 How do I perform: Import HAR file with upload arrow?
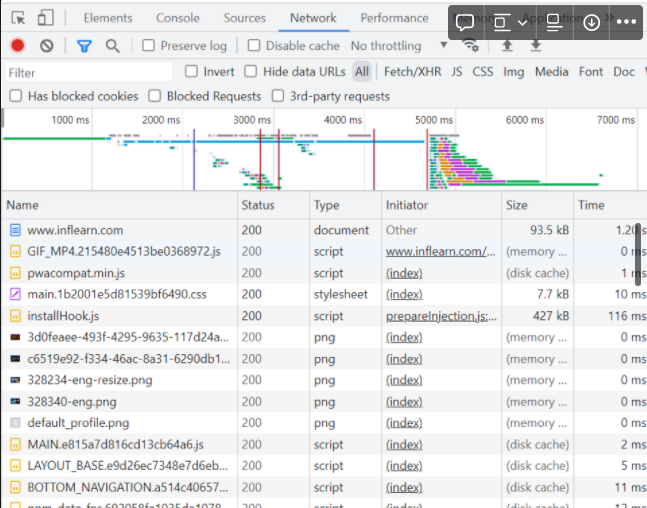[x=507, y=45]
